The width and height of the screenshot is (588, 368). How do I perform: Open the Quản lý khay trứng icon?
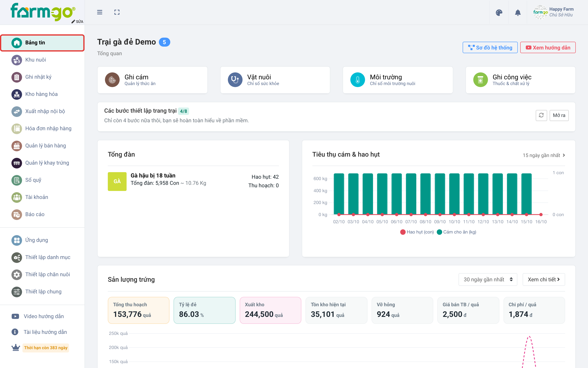[x=17, y=163]
